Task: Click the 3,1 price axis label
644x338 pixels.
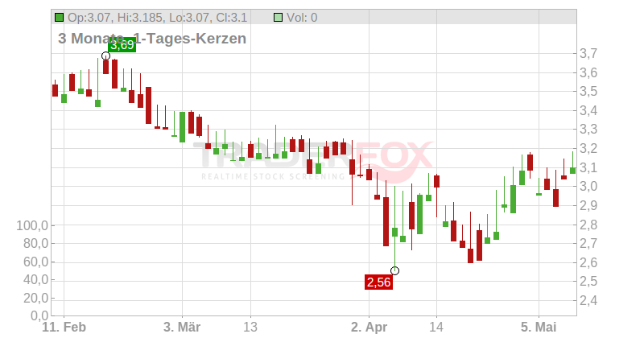Action: click(x=588, y=167)
